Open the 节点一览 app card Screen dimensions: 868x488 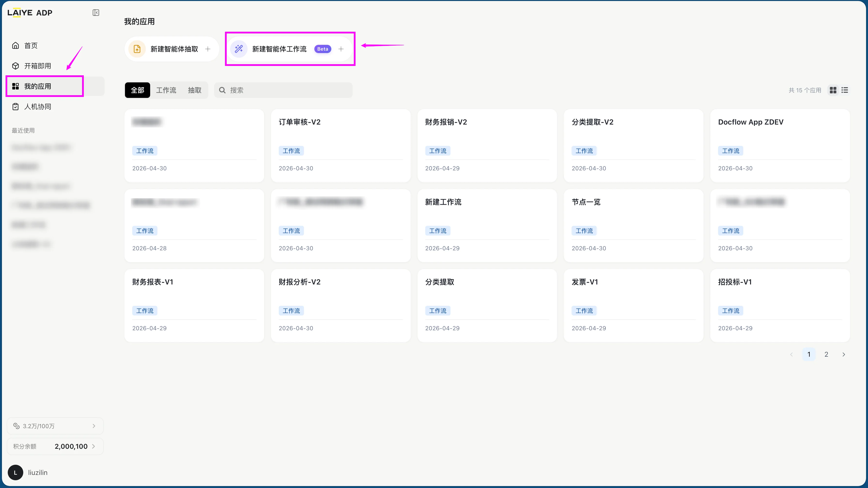pos(634,226)
